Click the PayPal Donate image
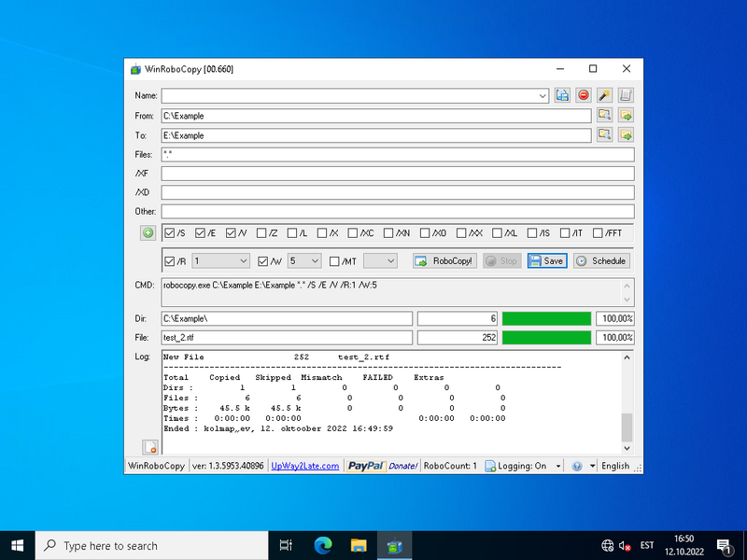 (383, 466)
